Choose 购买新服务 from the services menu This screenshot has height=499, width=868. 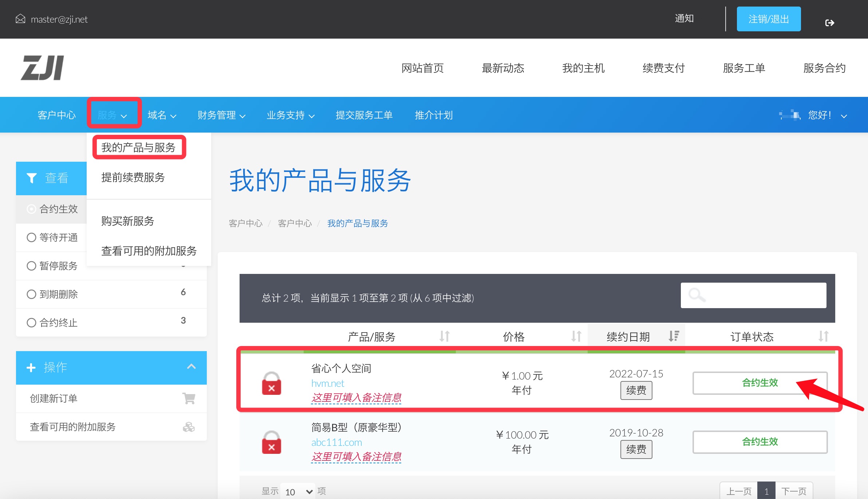pos(127,221)
